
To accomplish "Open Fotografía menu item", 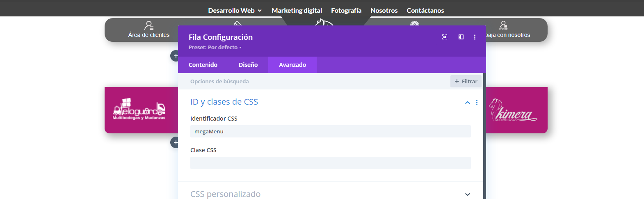I will [x=346, y=11].
